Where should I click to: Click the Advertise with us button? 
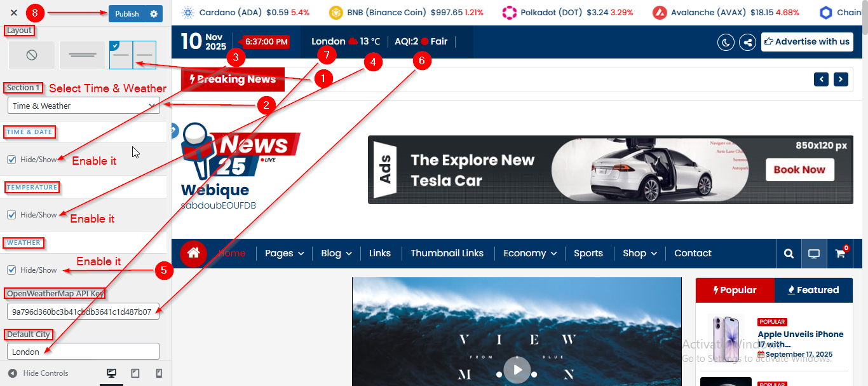[807, 42]
